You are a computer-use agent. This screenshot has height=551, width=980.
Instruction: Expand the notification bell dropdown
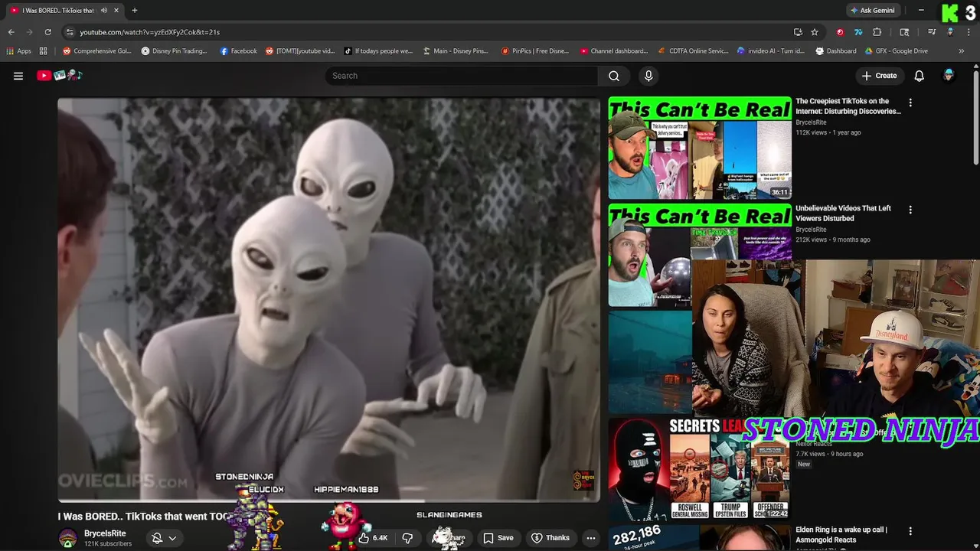point(164,538)
